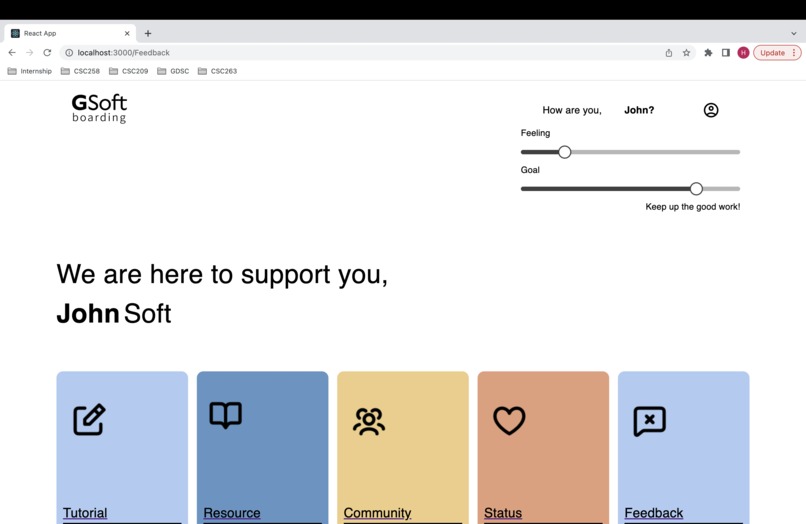Open the browser extensions puzzle icon
This screenshot has width=806, height=524.
pos(708,52)
